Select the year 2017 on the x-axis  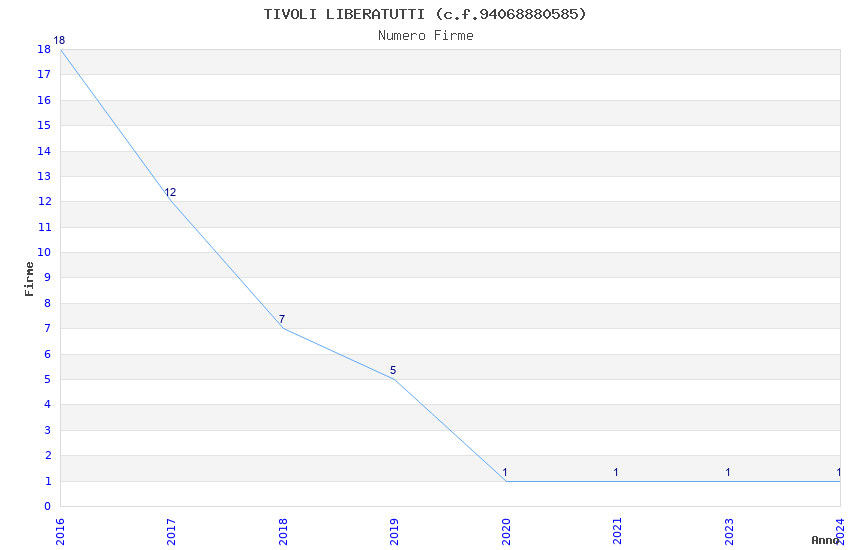tap(171, 531)
